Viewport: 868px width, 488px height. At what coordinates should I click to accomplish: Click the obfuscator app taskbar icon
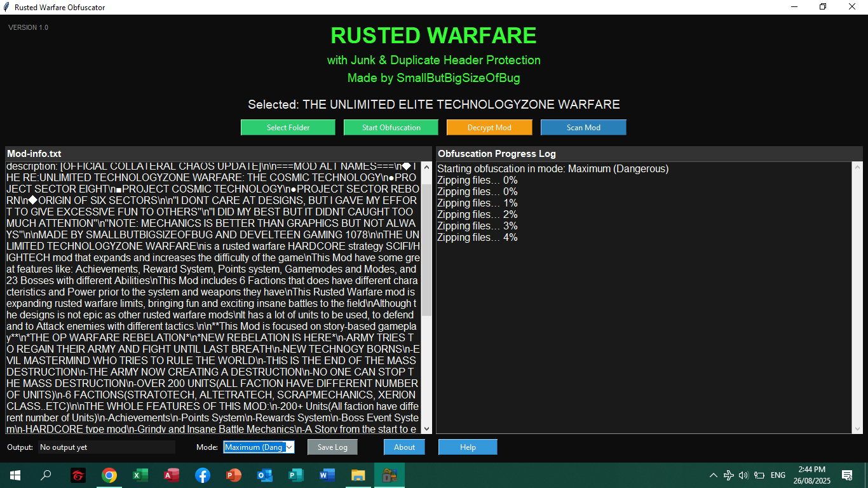390,475
